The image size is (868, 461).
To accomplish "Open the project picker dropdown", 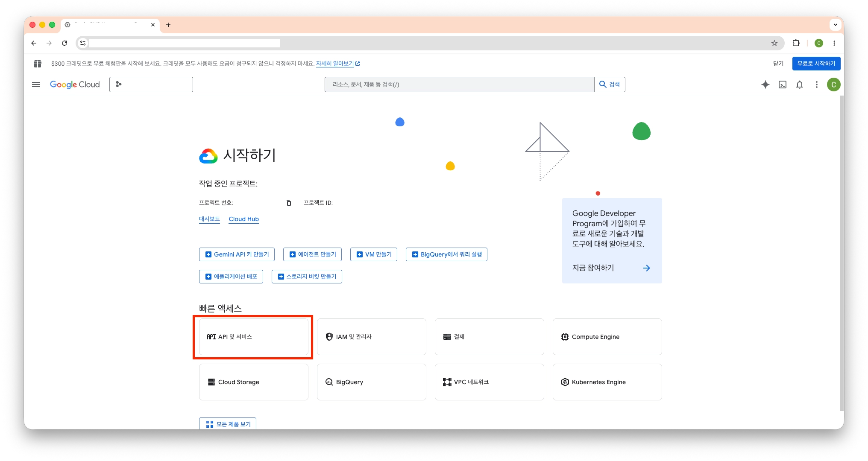I will coord(151,85).
